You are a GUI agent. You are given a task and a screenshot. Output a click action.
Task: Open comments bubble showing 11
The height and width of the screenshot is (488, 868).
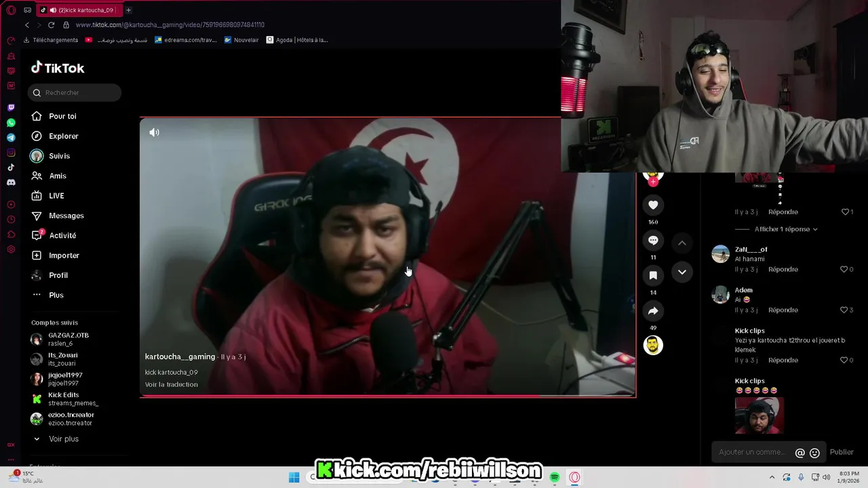(x=653, y=241)
